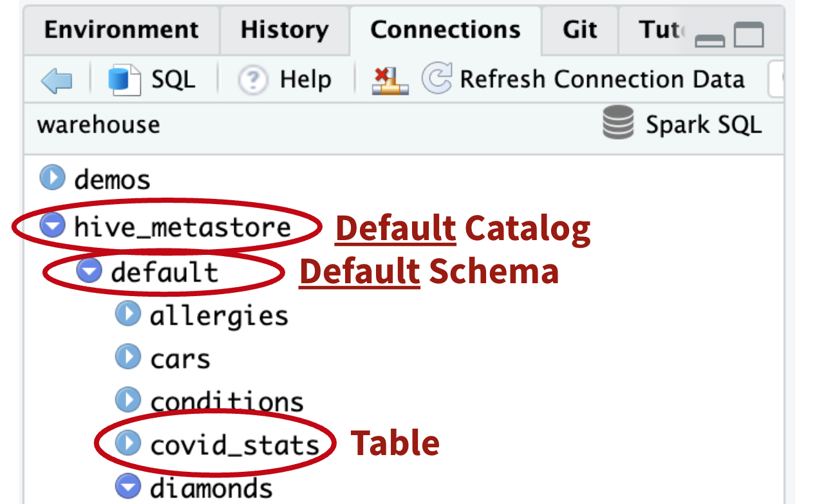
Task: Open the SQL database icon
Action: (x=124, y=80)
